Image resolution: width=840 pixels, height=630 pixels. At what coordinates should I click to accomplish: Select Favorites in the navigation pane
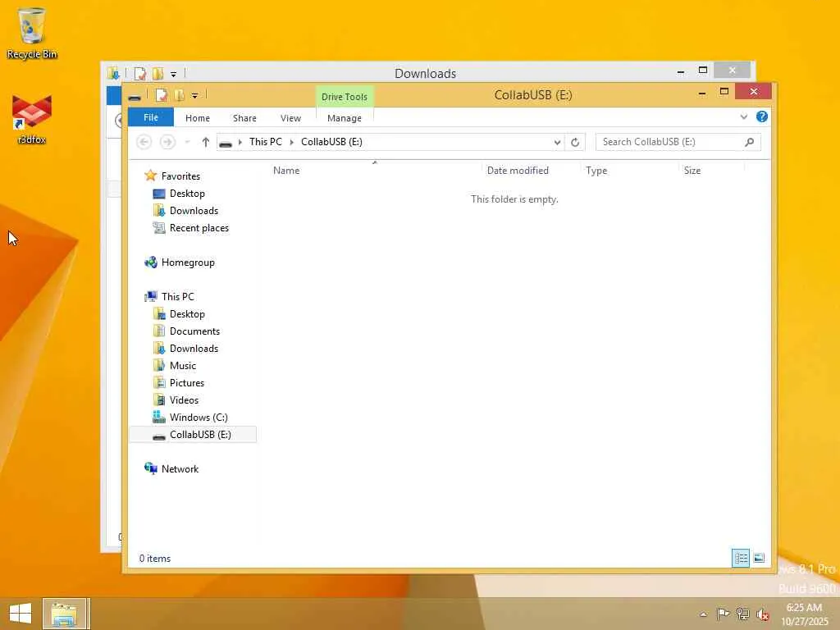(x=180, y=176)
